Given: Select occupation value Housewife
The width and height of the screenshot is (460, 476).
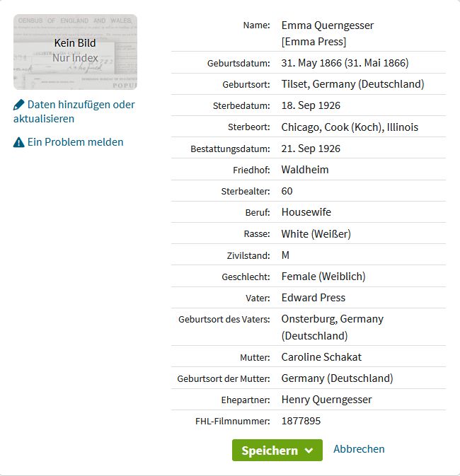Looking at the screenshot, I should 306,212.
